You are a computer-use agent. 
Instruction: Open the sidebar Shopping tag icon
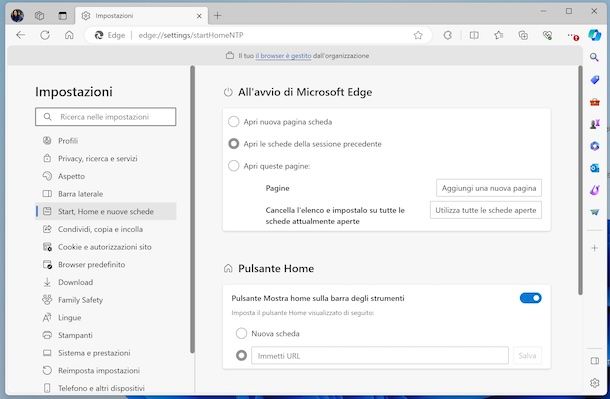coord(594,80)
